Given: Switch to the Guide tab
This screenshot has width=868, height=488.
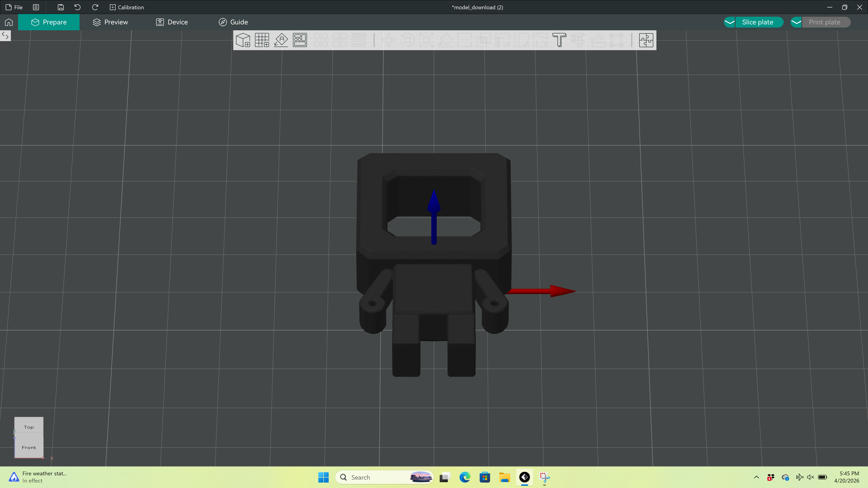Looking at the screenshot, I should [x=233, y=22].
